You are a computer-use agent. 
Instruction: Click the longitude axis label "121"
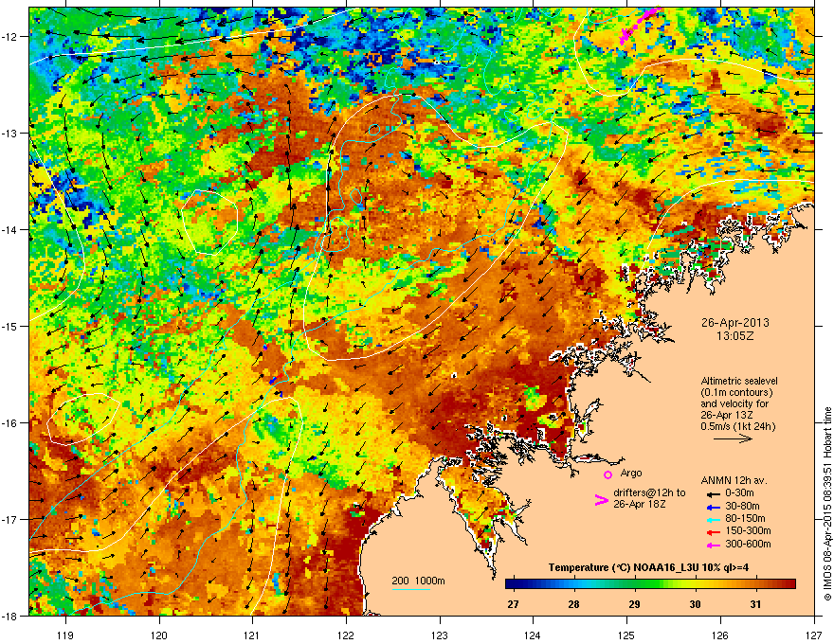[x=253, y=635]
